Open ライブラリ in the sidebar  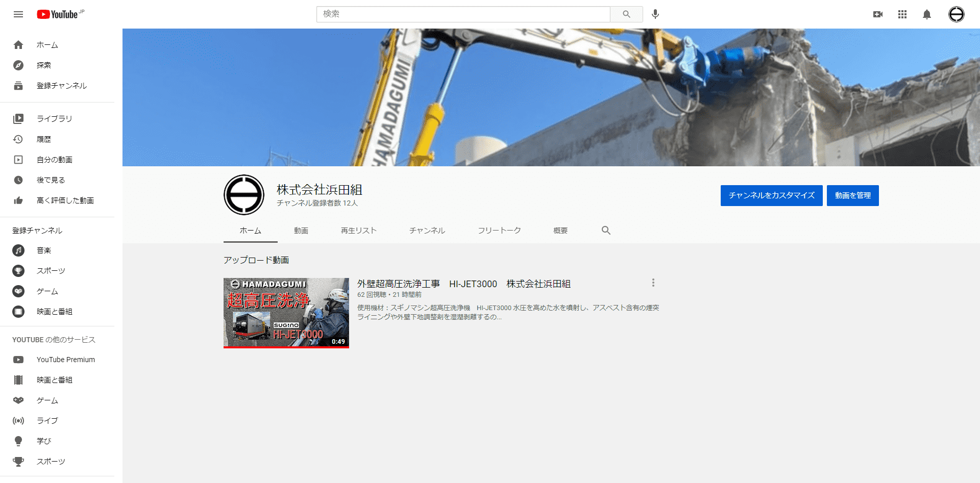57,118
